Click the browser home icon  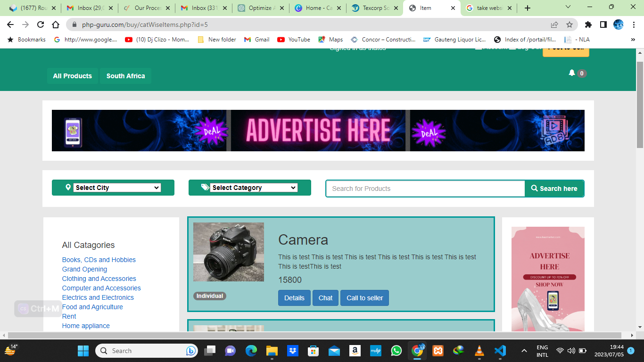(56, 25)
